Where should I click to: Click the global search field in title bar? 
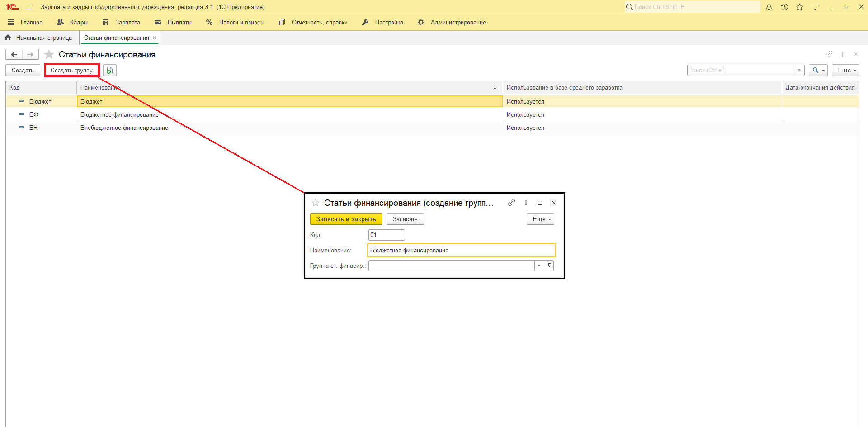pos(693,7)
